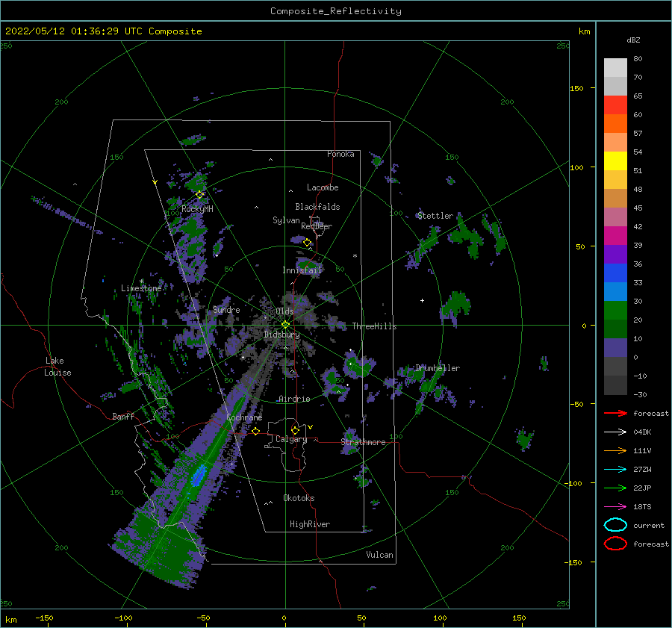Click the Calgary city label
The height and width of the screenshot is (628, 672).
291,439
